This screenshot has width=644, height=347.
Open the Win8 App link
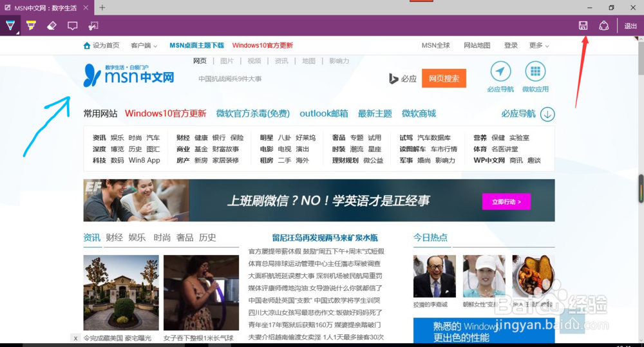coord(144,160)
